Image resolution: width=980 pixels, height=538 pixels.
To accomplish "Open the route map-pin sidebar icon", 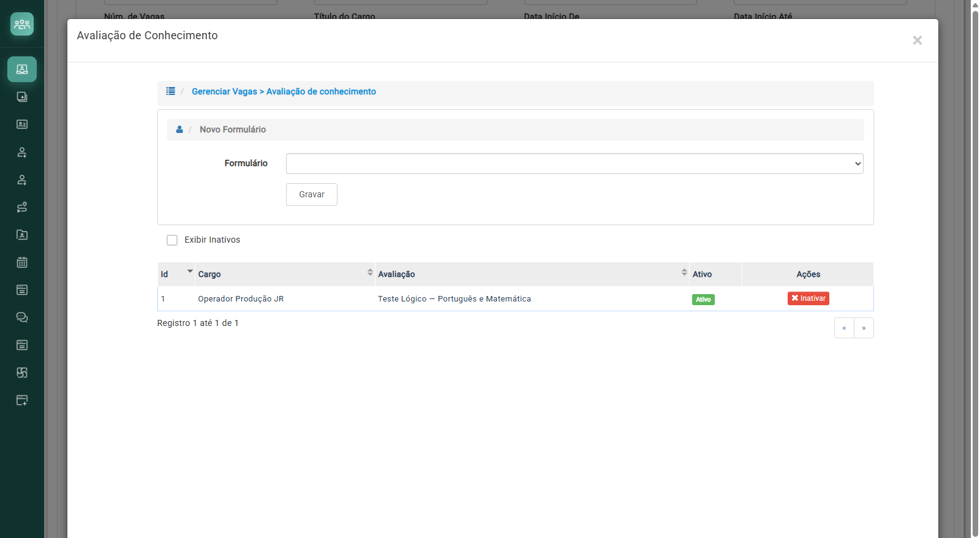I will [22, 207].
